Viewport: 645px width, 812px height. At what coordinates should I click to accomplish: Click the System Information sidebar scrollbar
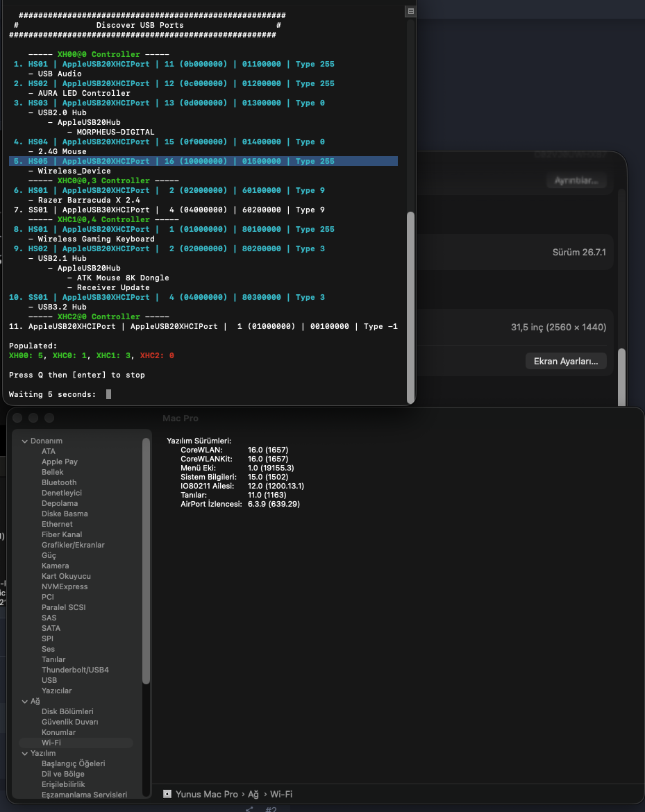click(x=146, y=561)
